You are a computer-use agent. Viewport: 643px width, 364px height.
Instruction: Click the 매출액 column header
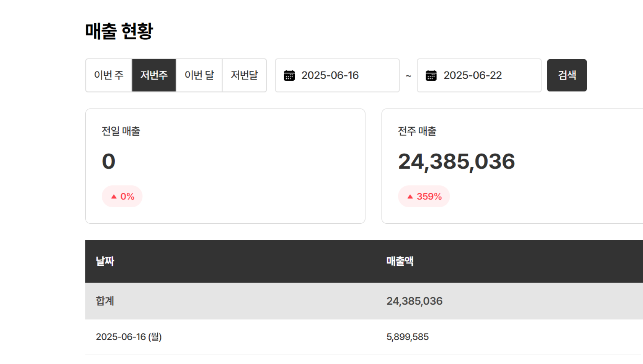pos(400,262)
